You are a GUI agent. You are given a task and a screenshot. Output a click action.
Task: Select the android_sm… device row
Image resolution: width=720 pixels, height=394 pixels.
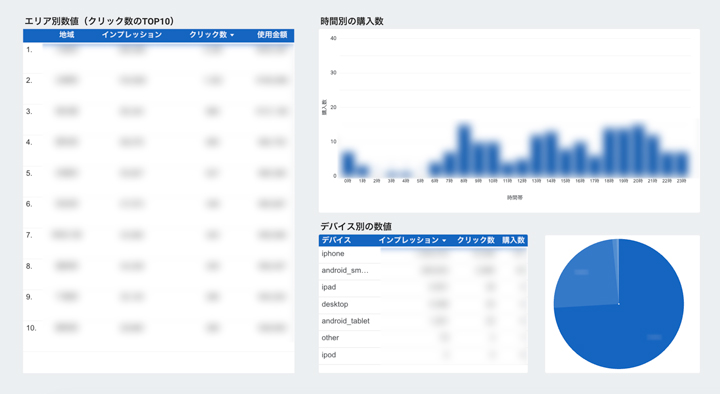[x=423, y=271]
